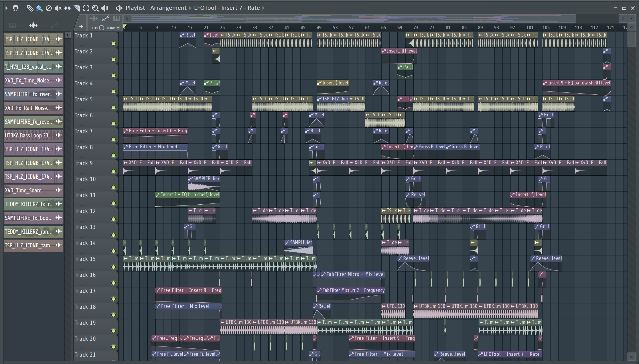
Task: Click clip icon of FabFilter Micro Frequency clip
Action: click(319, 290)
